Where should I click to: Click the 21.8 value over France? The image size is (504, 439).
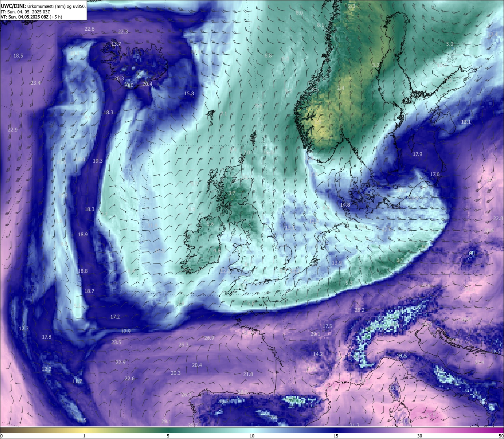(x=248, y=374)
